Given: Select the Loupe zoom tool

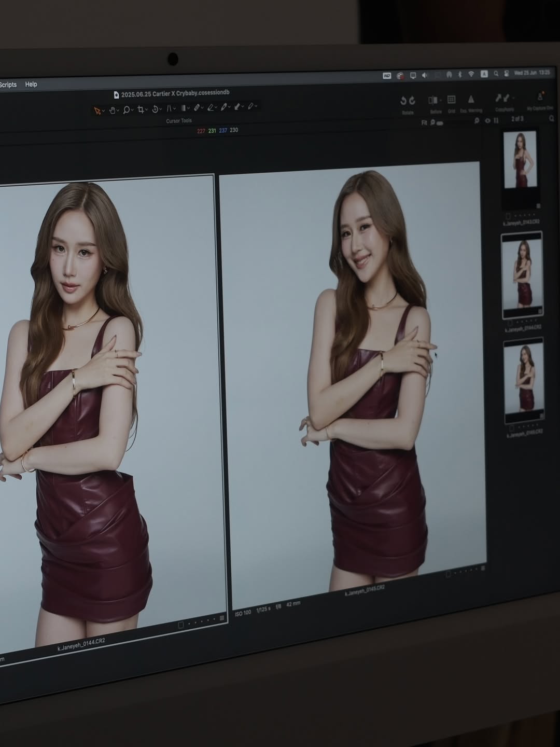Looking at the screenshot, I should [125, 110].
